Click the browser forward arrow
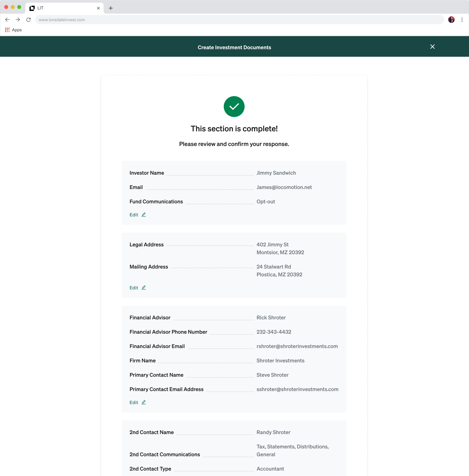Image resolution: width=469 pixels, height=476 pixels. (18, 20)
